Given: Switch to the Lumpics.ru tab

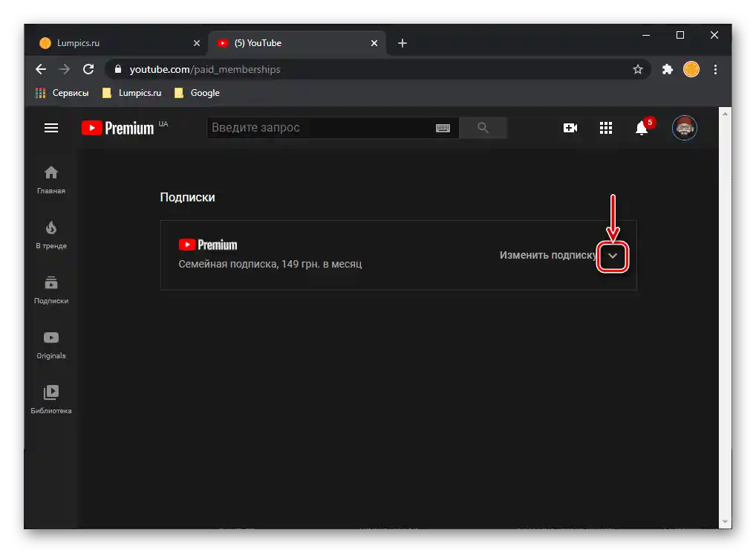Looking at the screenshot, I should point(117,43).
